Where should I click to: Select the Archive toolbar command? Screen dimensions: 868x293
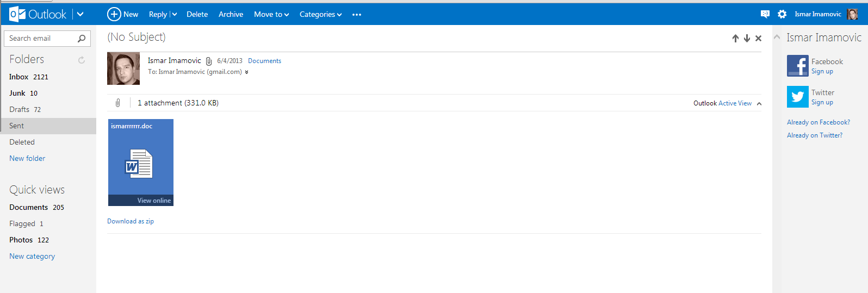point(231,15)
